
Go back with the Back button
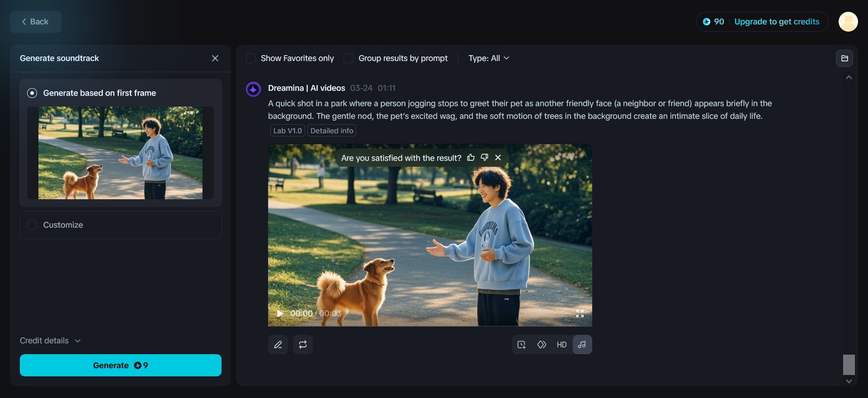36,22
